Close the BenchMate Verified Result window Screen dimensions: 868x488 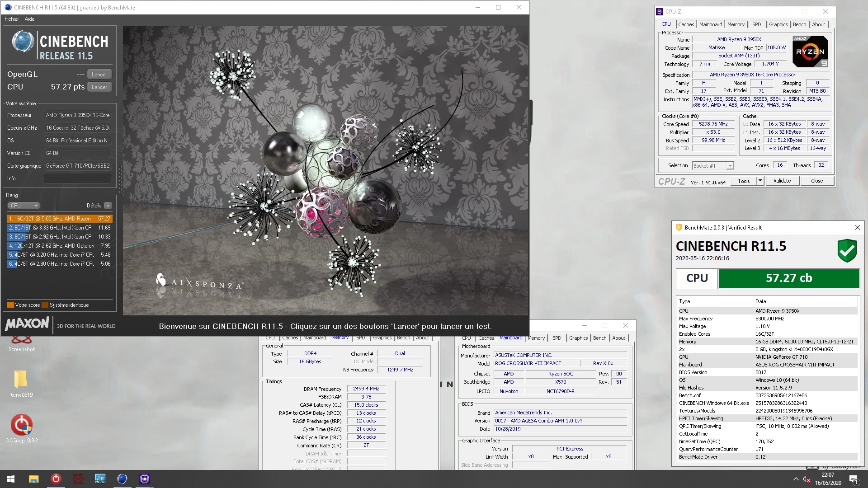[857, 227]
